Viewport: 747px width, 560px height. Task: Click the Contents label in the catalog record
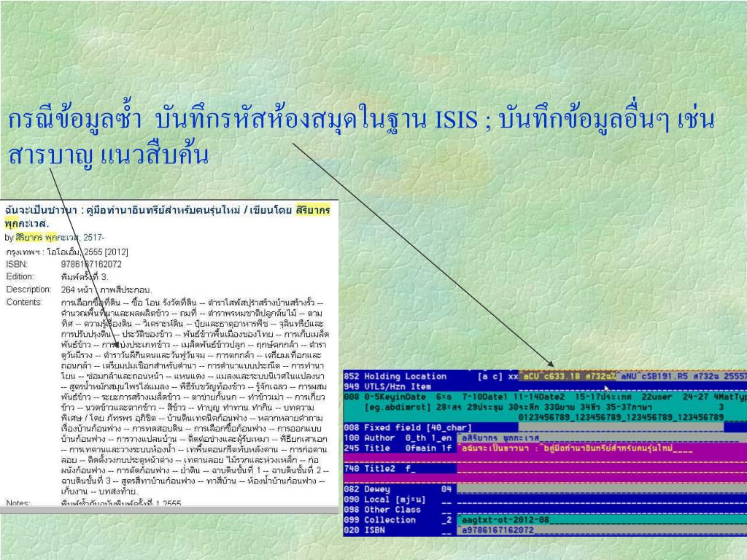point(24,303)
